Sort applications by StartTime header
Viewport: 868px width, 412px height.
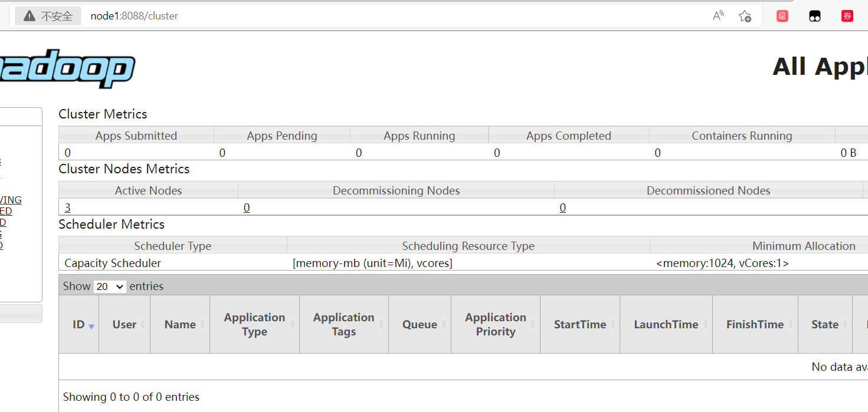coord(580,324)
